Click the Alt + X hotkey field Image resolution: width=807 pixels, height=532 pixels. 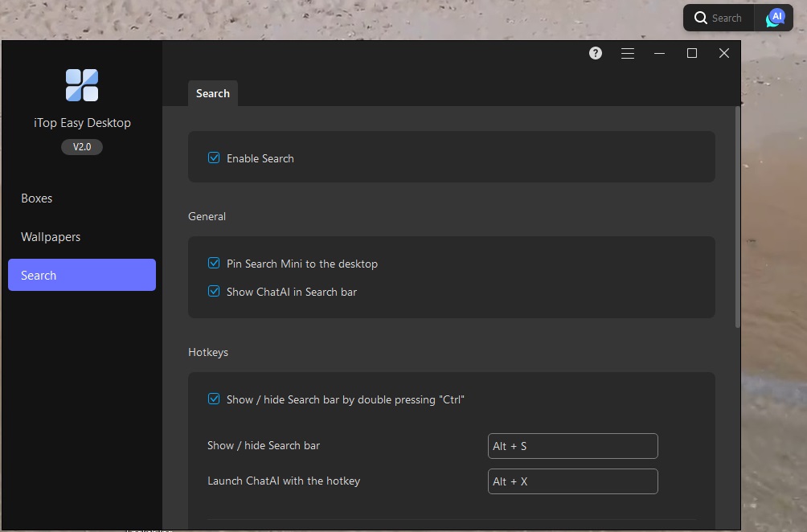click(573, 481)
